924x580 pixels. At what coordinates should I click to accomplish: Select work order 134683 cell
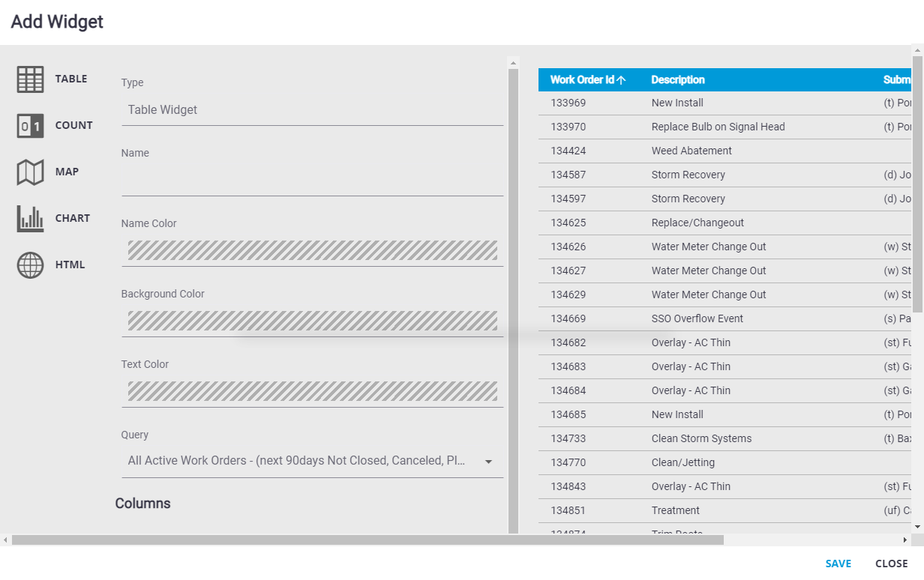click(568, 367)
